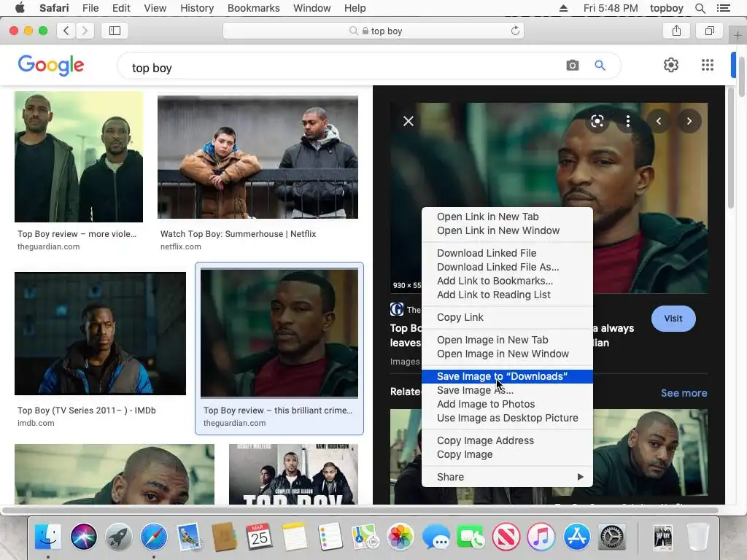Click the blue Visit button
Image resolution: width=747 pixels, height=560 pixels.
click(673, 319)
